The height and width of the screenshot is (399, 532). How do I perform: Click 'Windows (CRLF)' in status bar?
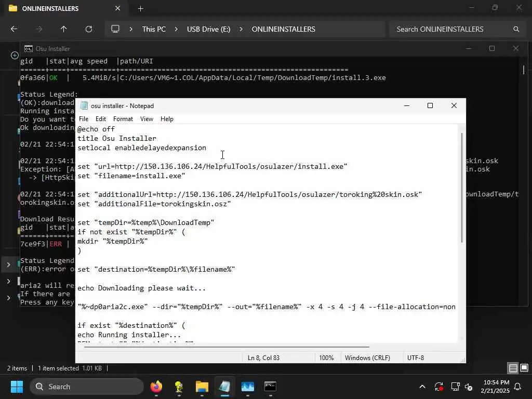[x=367, y=357]
